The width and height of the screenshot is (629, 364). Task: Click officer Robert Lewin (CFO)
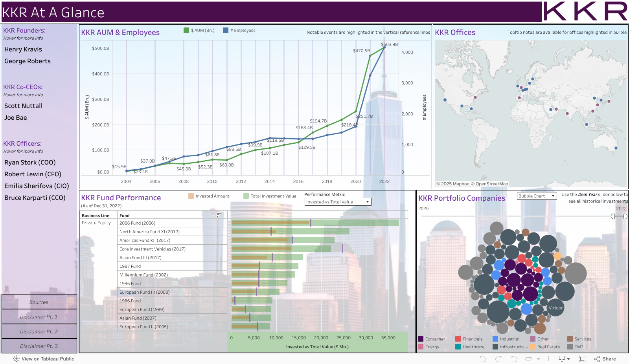pyautogui.click(x=33, y=174)
